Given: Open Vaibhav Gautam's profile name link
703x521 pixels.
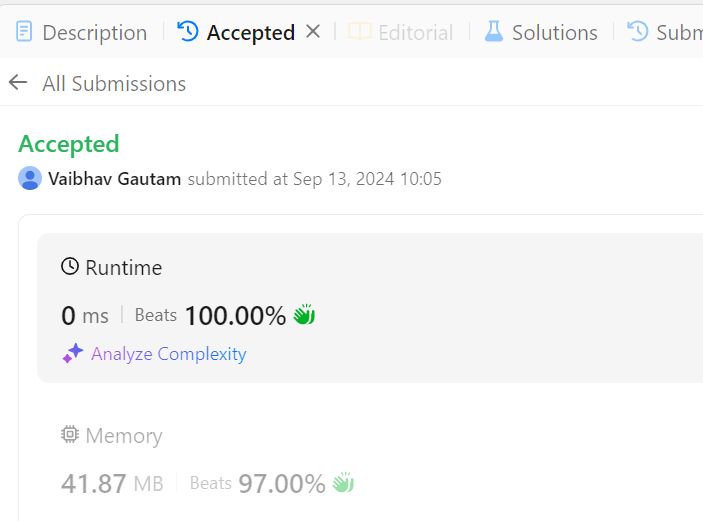Looking at the screenshot, I should pos(115,179).
